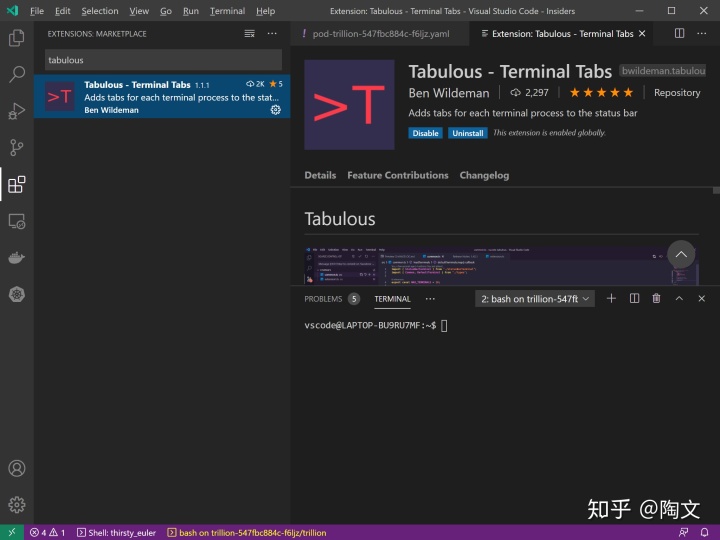Click the README screenshot thumbnail
Image resolution: width=720 pixels, height=540 pixels.
tap(501, 265)
